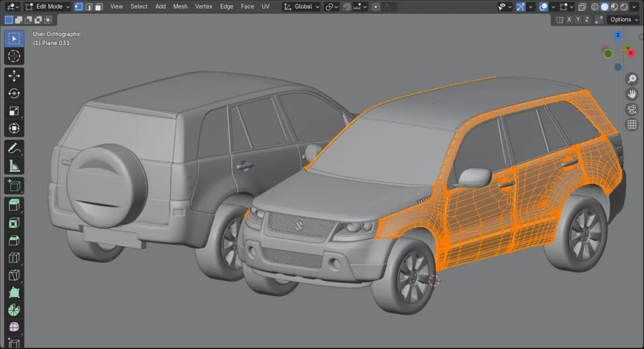Enable vertex select mode

click(x=79, y=6)
